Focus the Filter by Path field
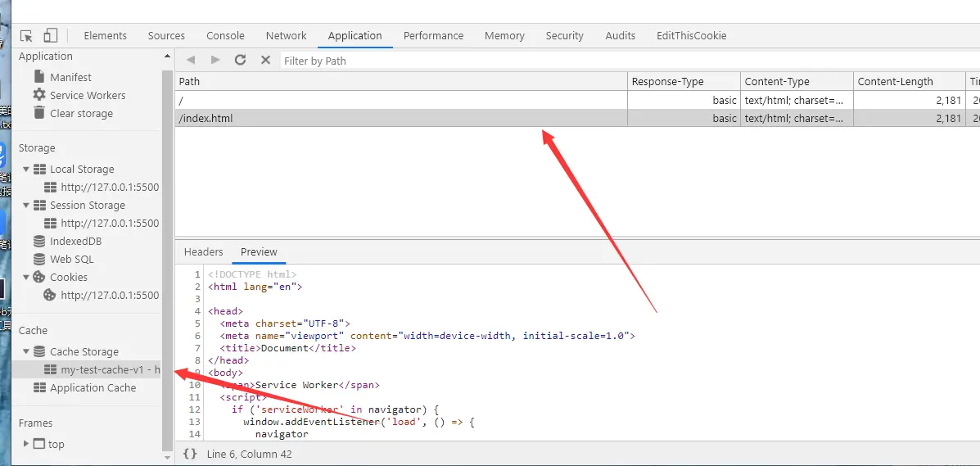This screenshot has width=980, height=466. point(630,61)
